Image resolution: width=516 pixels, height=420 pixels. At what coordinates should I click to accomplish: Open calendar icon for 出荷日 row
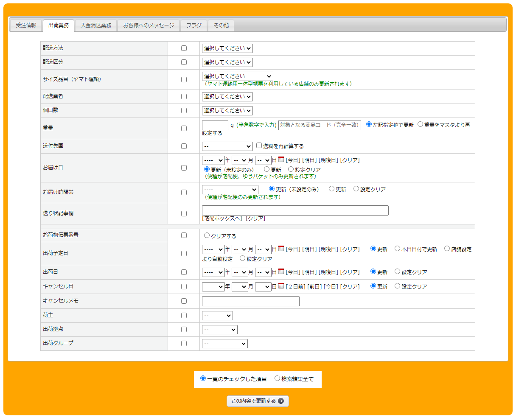coord(281,272)
